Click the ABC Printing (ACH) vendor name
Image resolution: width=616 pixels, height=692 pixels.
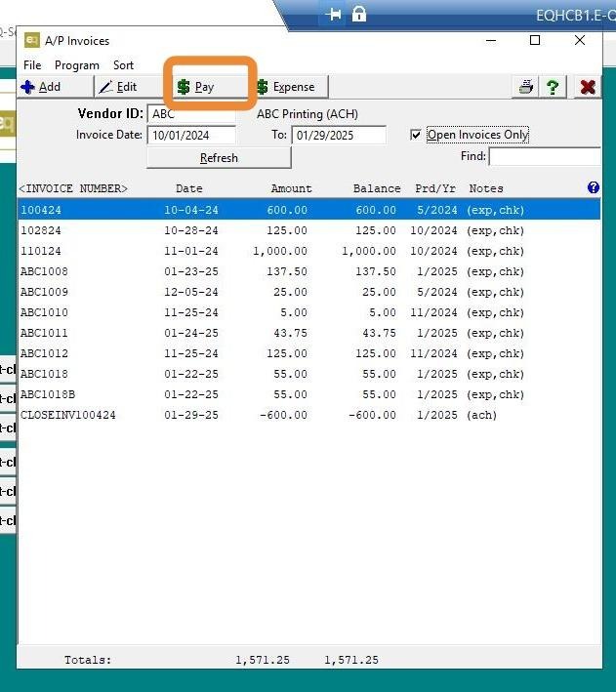tap(308, 114)
